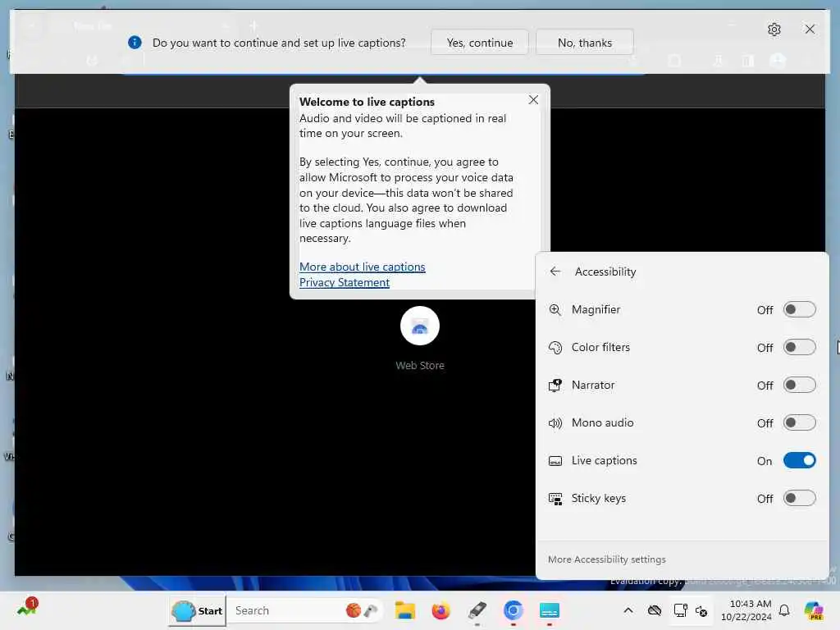
Task: Click the Sticky keys label text
Action: [598, 498]
